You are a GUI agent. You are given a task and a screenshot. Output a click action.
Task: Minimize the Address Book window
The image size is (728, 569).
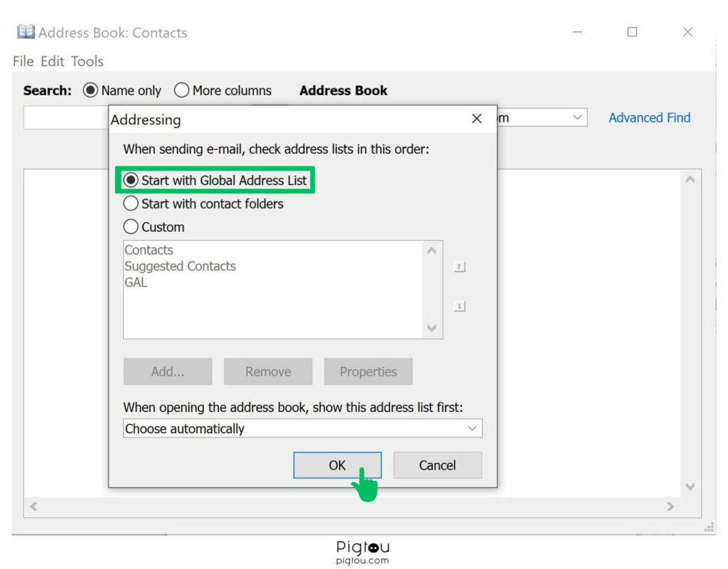tap(577, 32)
